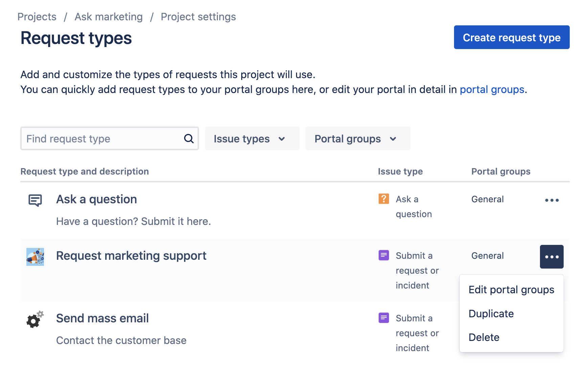
Task: Click the Issue type column header
Action: click(400, 171)
